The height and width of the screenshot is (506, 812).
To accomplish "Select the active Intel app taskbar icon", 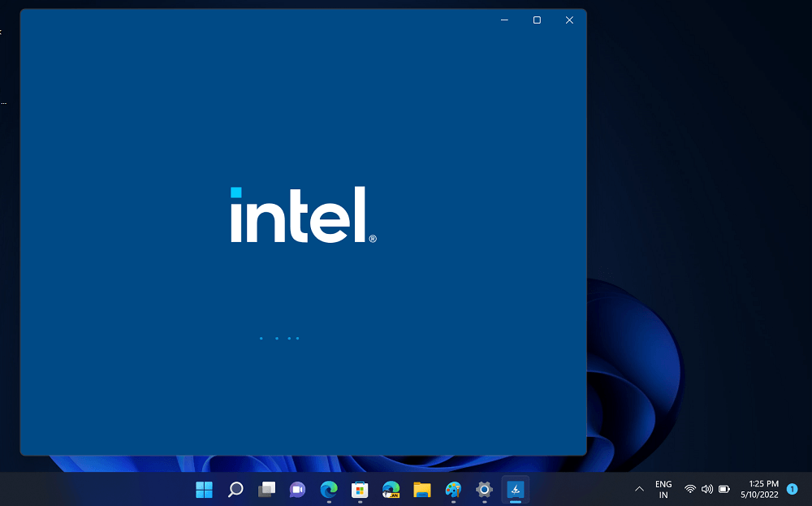I will (516, 490).
